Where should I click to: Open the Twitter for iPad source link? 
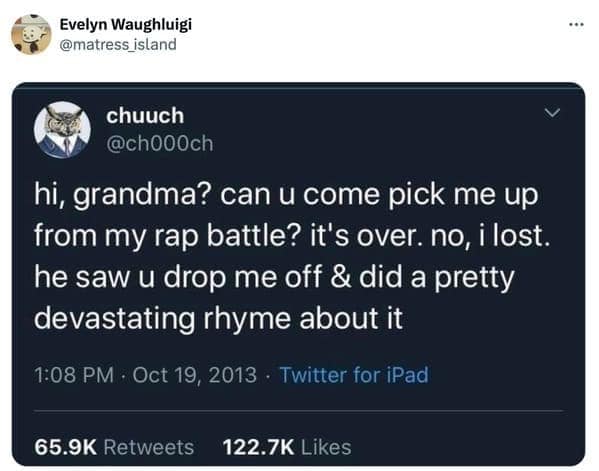354,374
